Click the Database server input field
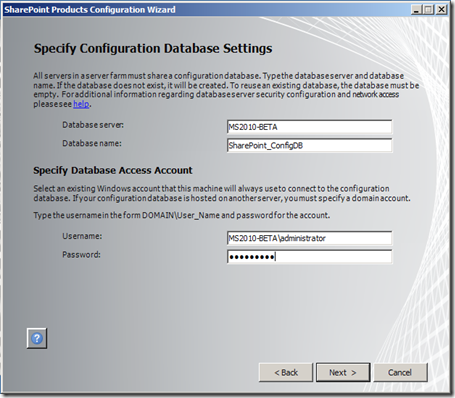This screenshot has height=398, width=455. click(x=309, y=127)
